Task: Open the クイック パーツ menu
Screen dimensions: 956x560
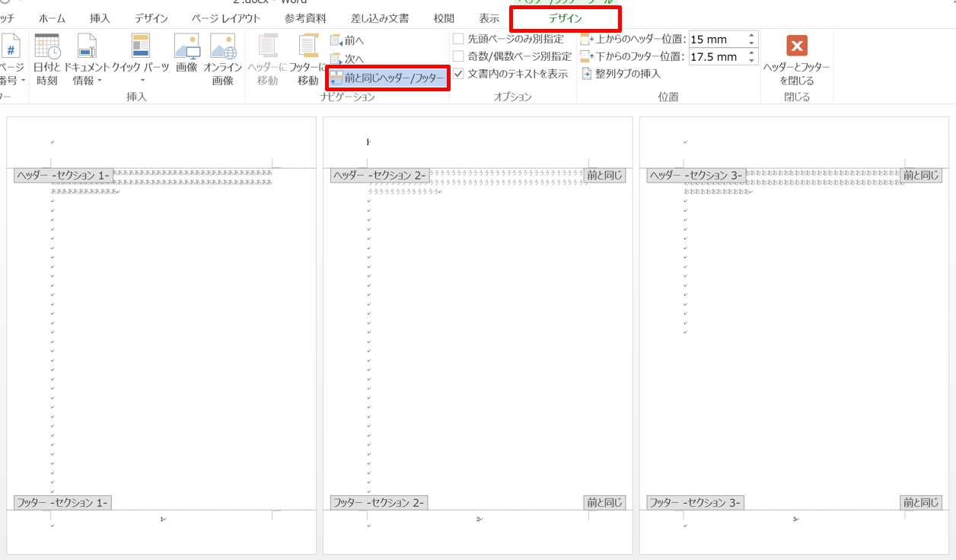Action: [141, 59]
